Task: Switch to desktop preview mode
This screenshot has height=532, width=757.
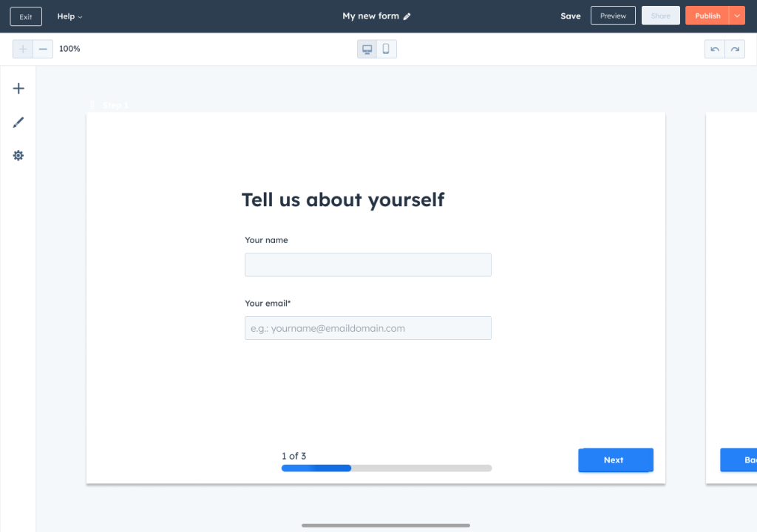Action: (367, 49)
